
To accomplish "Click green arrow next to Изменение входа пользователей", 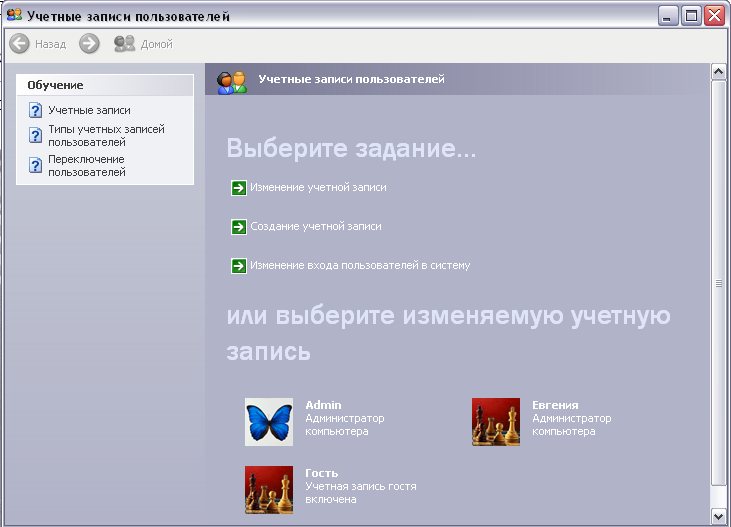I will (239, 266).
